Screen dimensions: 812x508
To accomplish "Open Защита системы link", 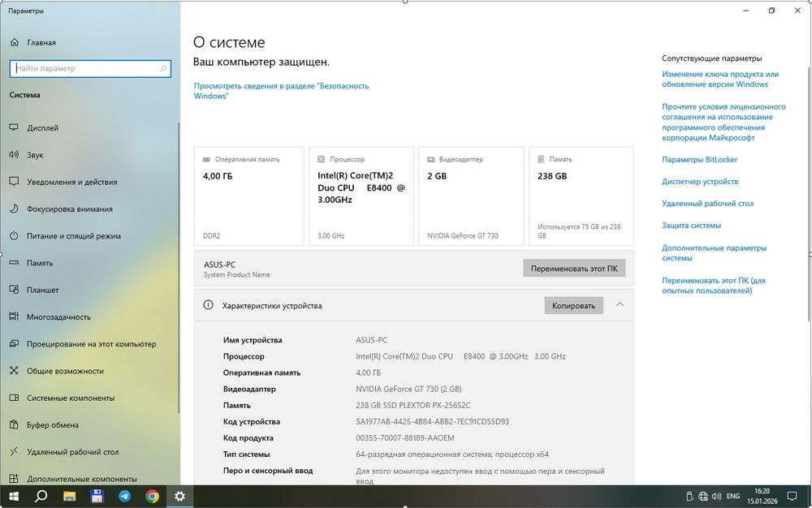I will point(691,225).
